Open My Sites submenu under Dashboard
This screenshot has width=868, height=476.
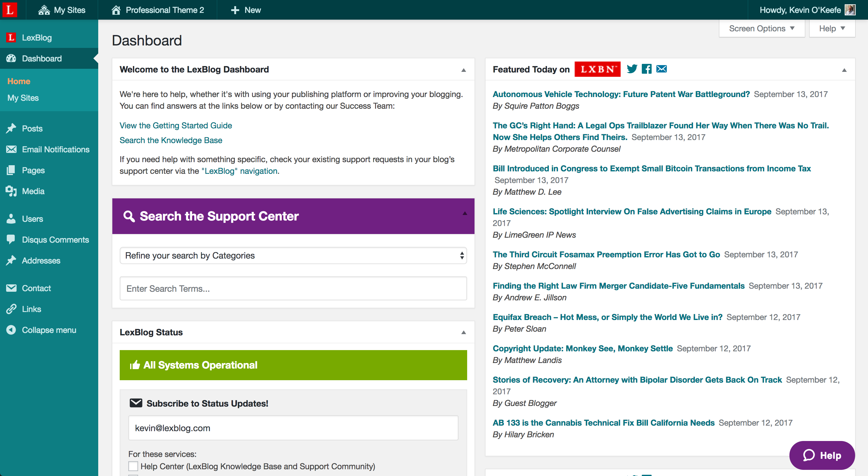[23, 98]
